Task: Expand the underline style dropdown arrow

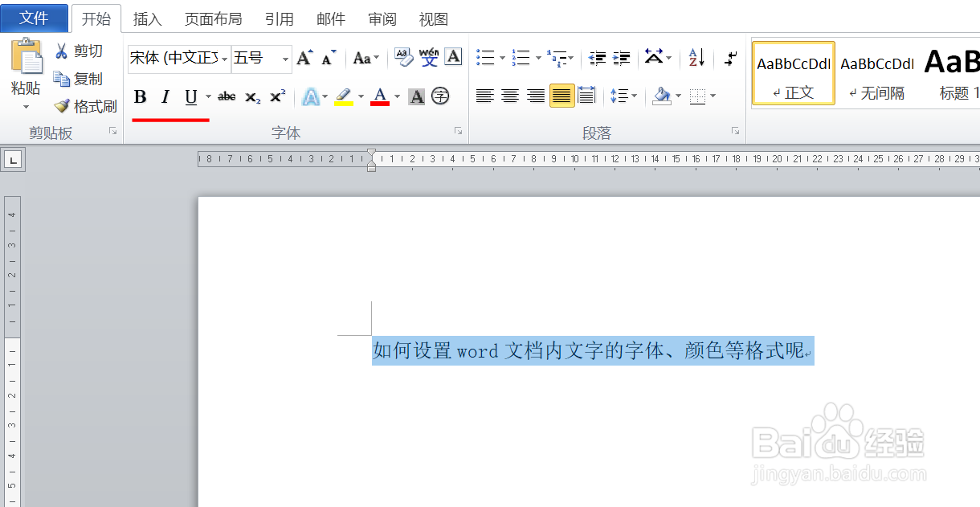Action: 208,97
